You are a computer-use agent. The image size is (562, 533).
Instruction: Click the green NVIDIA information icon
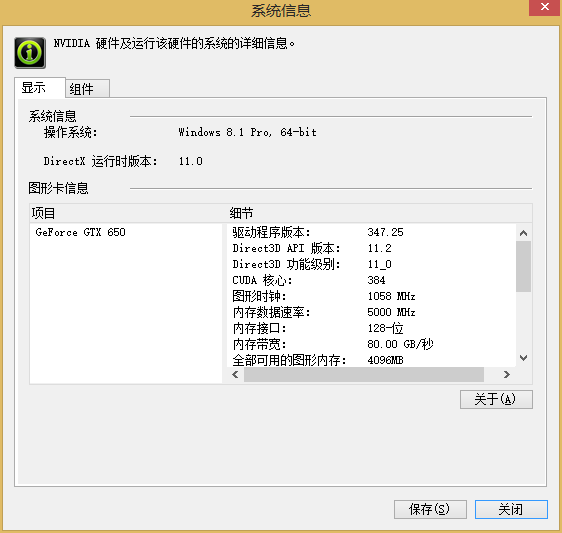pos(30,53)
